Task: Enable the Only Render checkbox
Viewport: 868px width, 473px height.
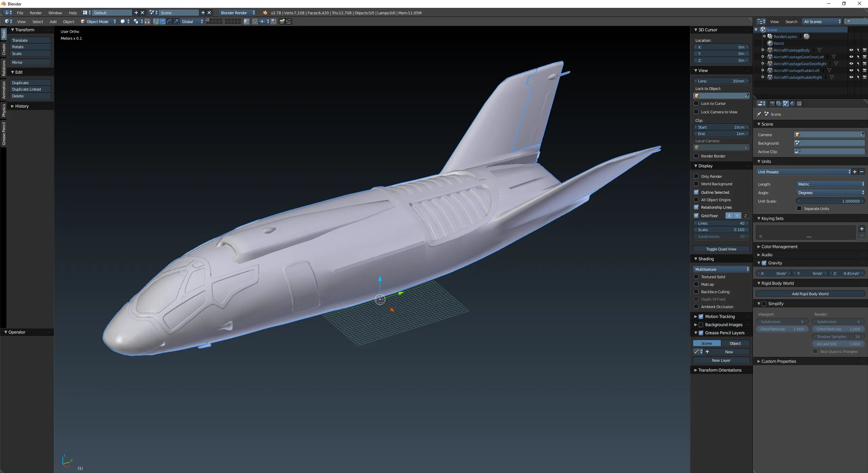Action: (x=696, y=176)
